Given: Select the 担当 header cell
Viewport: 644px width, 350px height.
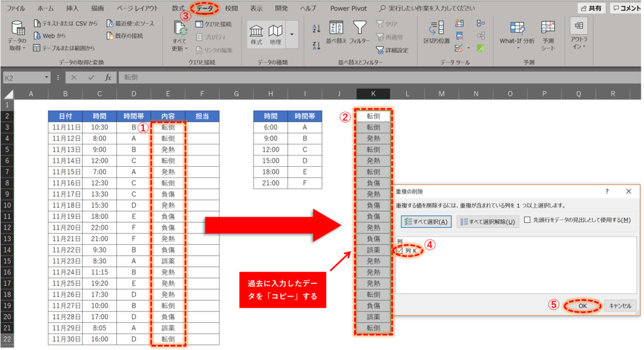Looking at the screenshot, I should [x=202, y=116].
